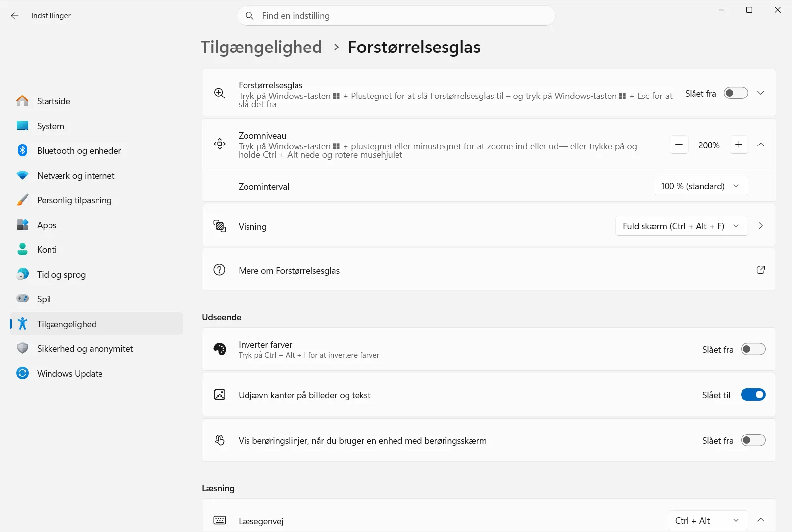Click the Personlig tilpasning brush icon
Image resolution: width=792 pixels, height=532 pixels.
click(x=22, y=200)
